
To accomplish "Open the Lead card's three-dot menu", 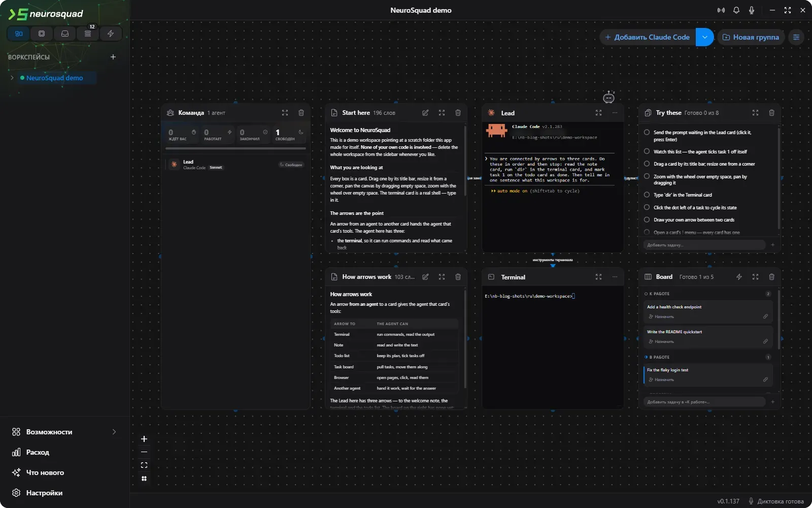I will click(x=615, y=113).
